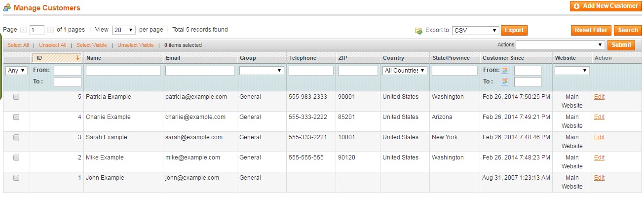This screenshot has height=197, width=644.
Task: Sort by the Customer Since column header
Action: (x=503, y=58)
